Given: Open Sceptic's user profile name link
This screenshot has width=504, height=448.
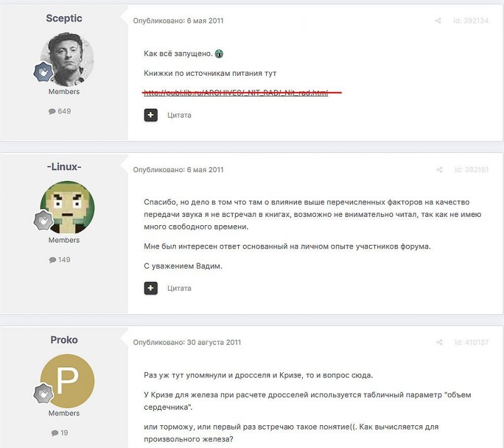Looking at the screenshot, I should [x=64, y=19].
